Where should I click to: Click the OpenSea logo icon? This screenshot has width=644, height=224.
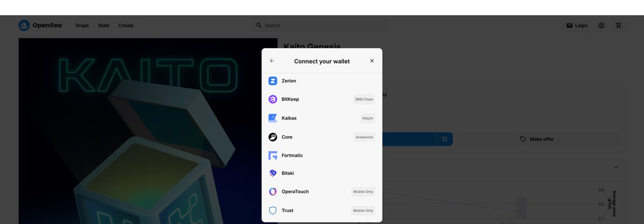coord(24,25)
